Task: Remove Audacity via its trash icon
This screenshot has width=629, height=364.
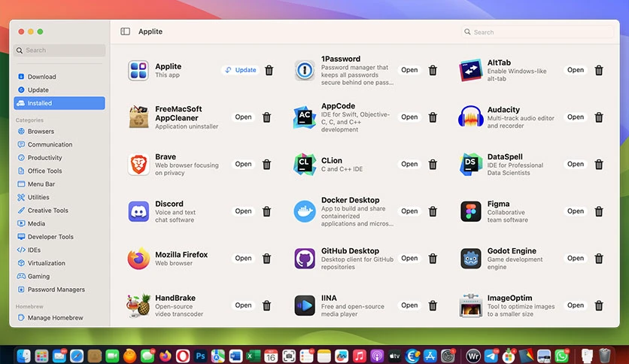Action: pos(599,117)
